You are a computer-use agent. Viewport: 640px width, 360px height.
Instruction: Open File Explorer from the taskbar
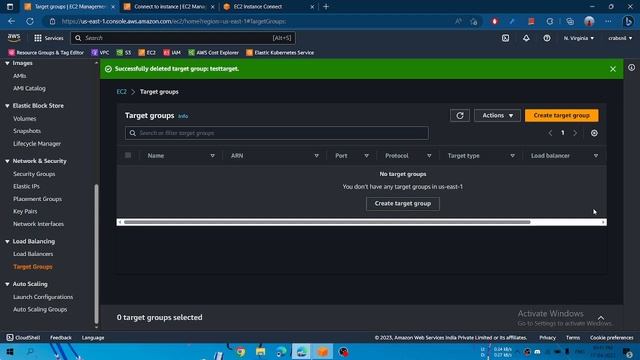point(260,352)
